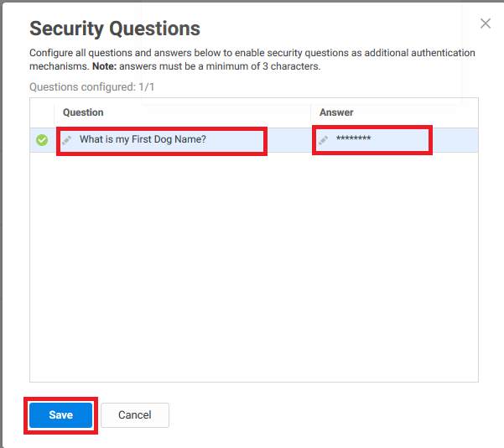504x448 pixels.
Task: Click the highlighted row space right of the answer
Action: [x=455, y=140]
